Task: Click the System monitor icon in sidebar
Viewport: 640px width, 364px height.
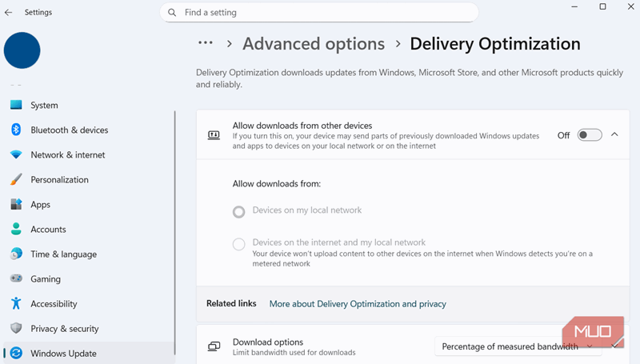Action: (x=16, y=105)
